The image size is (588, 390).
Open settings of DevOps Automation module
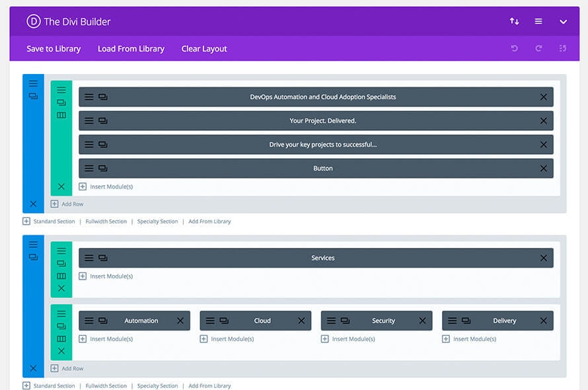pyautogui.click(x=89, y=97)
